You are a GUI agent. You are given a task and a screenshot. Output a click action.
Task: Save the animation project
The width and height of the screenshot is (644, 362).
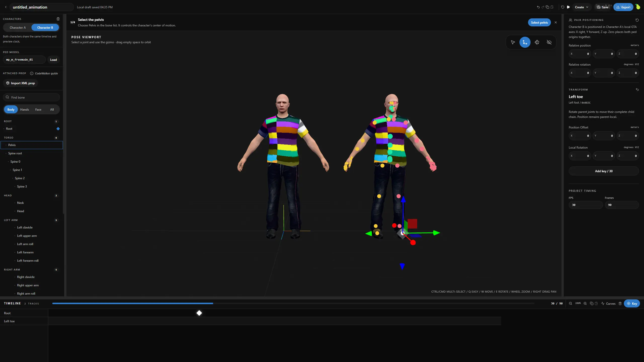coord(602,7)
